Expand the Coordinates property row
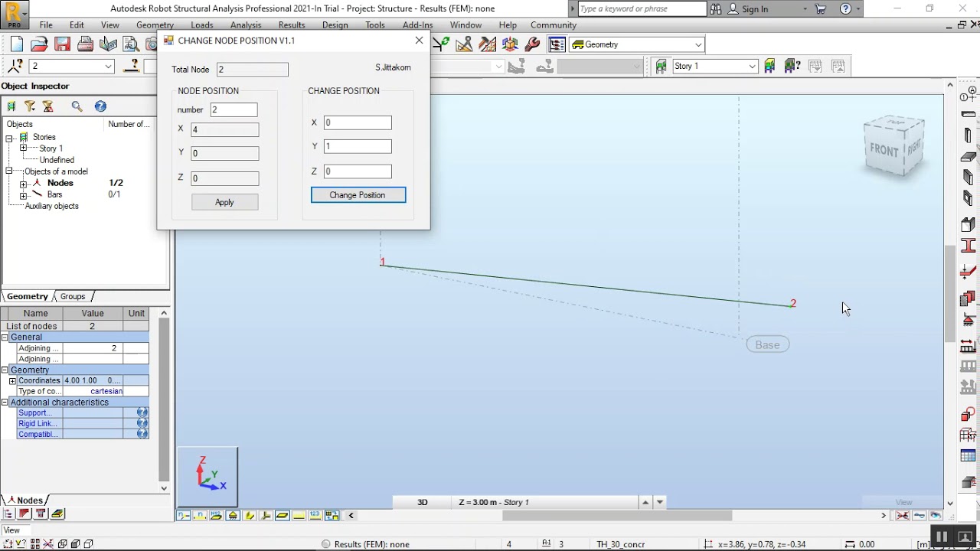Screen dimensions: 980x551 [x=12, y=381]
